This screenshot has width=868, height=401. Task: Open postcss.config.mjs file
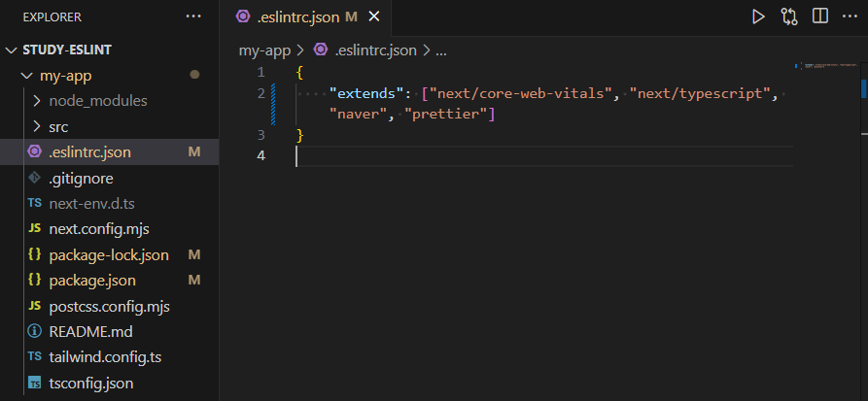point(109,306)
